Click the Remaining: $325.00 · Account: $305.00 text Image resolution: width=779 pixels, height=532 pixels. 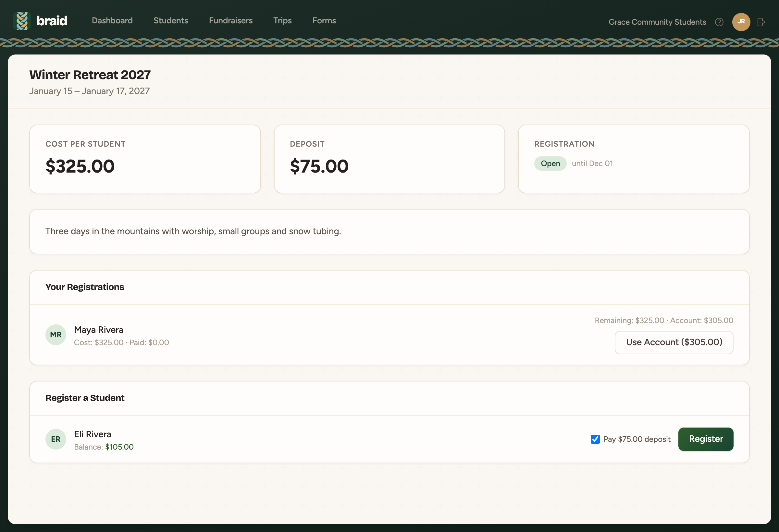[x=664, y=320]
